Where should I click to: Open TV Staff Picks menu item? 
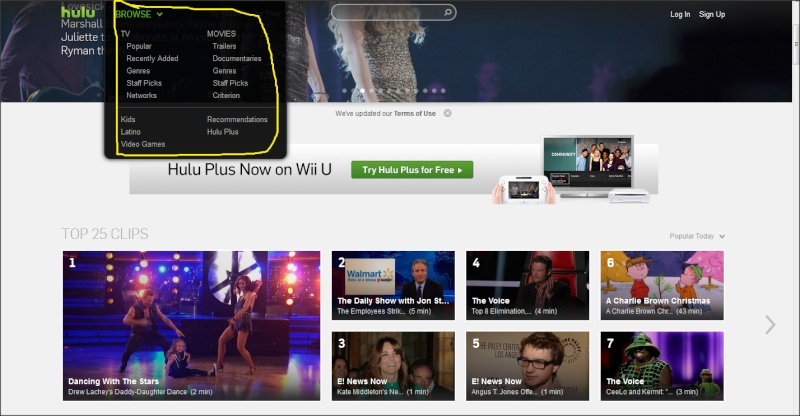(x=144, y=83)
